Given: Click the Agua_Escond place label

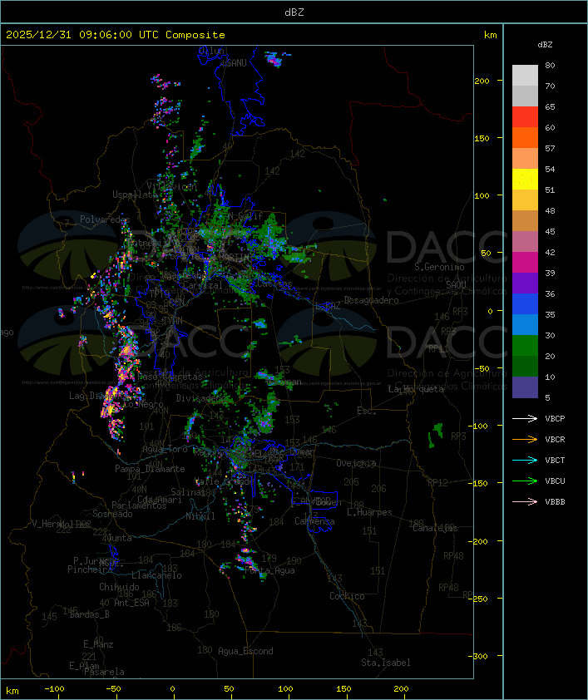Looking at the screenshot, I should 245,651.
